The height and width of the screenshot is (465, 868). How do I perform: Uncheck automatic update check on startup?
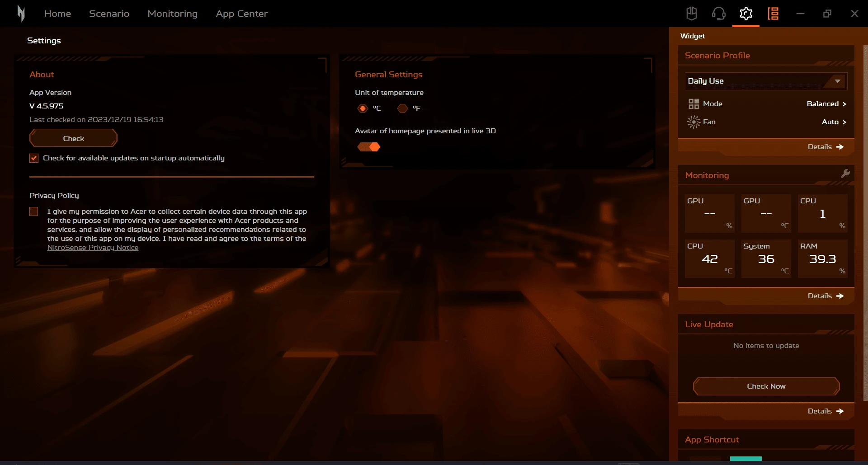point(34,158)
